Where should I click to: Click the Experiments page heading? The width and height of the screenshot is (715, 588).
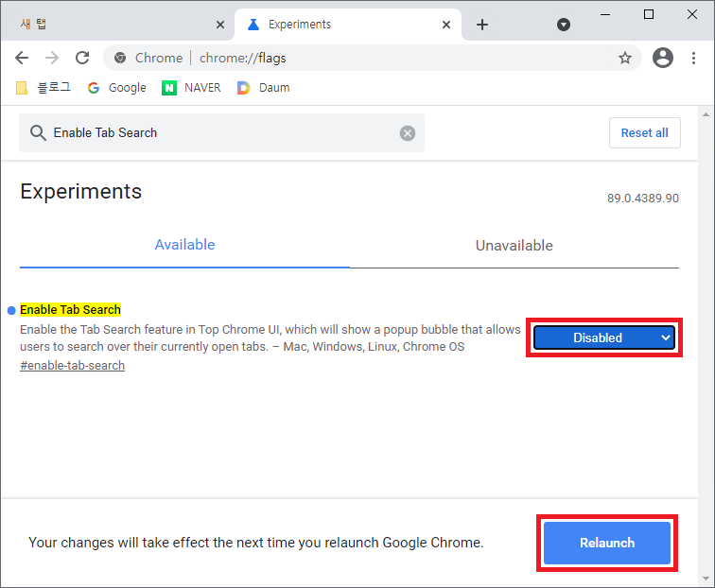(80, 192)
